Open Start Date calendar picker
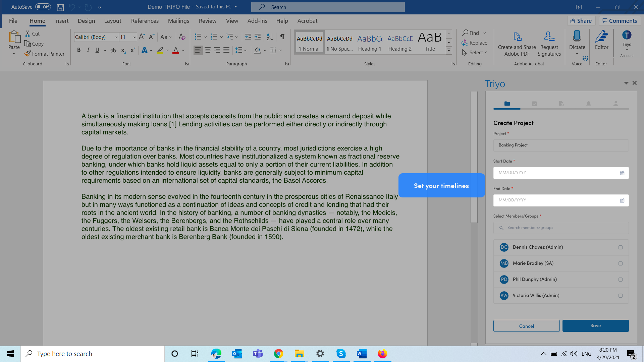 622,173
